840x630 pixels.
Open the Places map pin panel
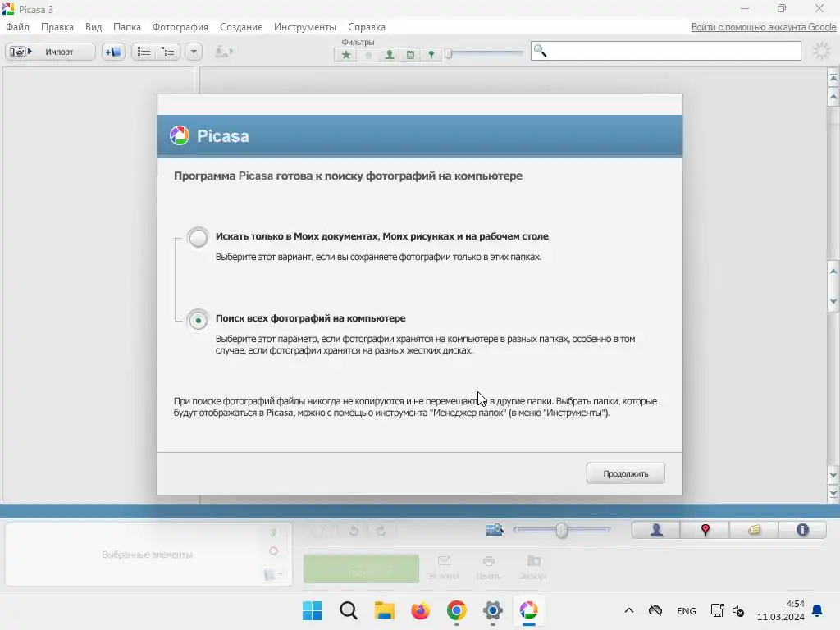pos(705,530)
